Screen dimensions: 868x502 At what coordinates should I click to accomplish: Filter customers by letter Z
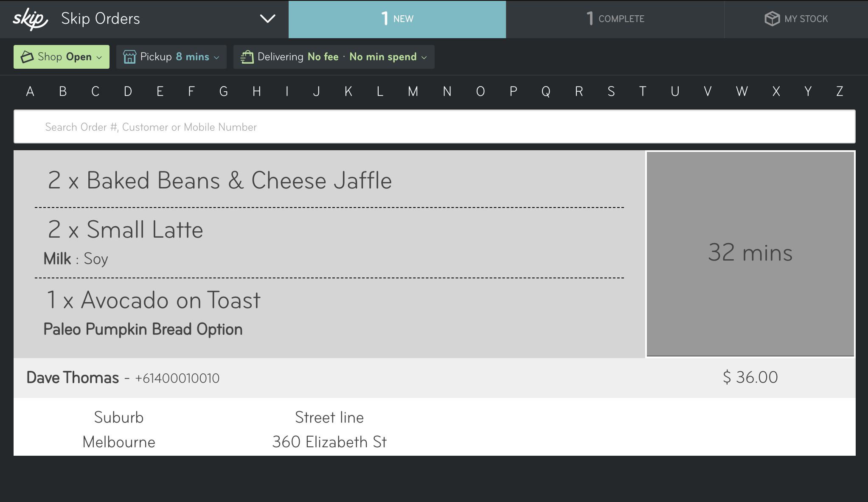pos(840,91)
